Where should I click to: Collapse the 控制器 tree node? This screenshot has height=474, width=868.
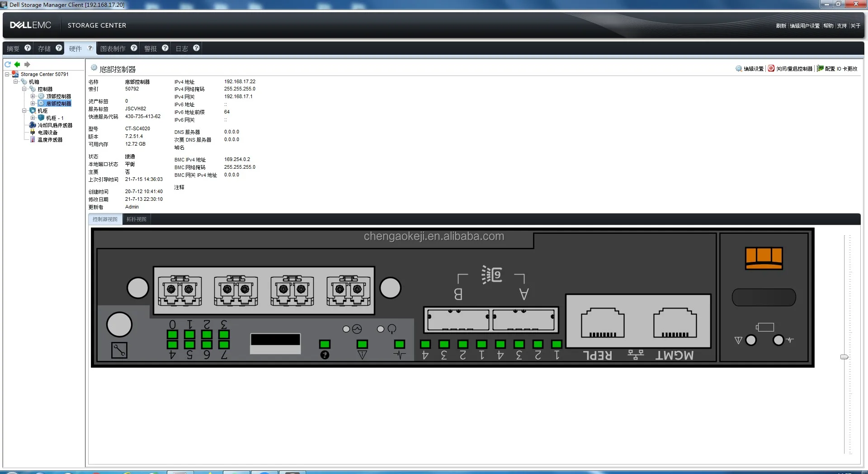tap(24, 89)
